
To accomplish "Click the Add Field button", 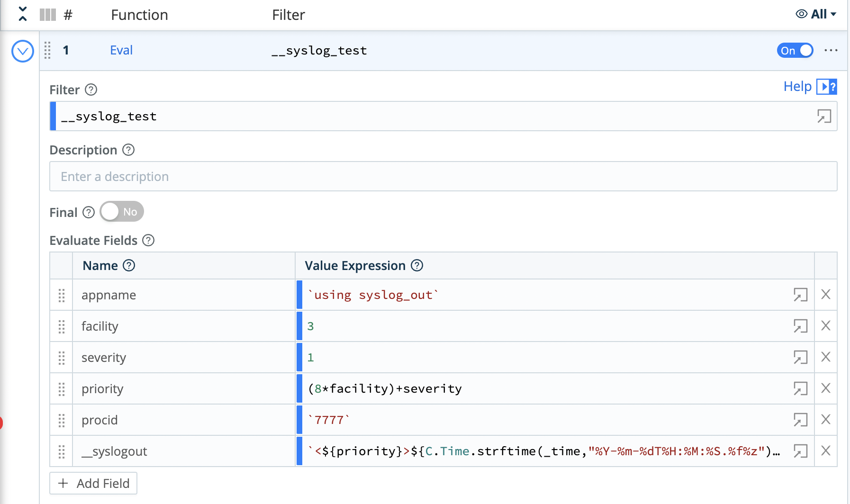I will click(x=93, y=483).
